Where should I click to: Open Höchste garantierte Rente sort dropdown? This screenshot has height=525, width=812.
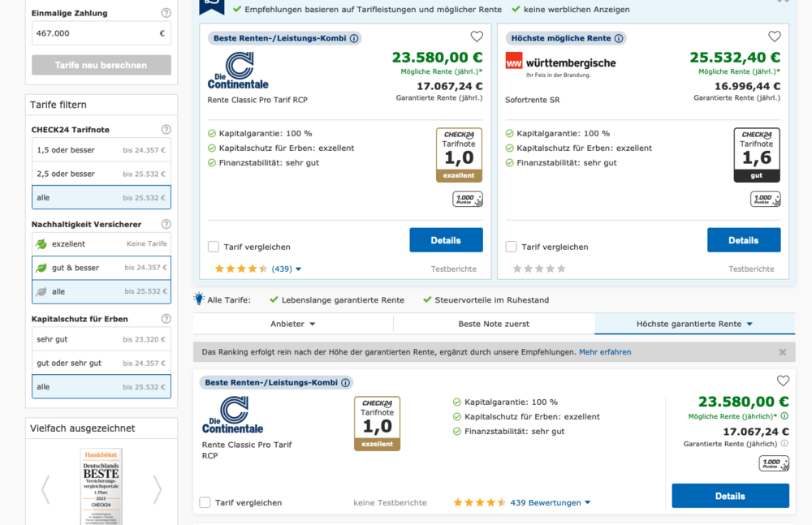click(x=694, y=324)
